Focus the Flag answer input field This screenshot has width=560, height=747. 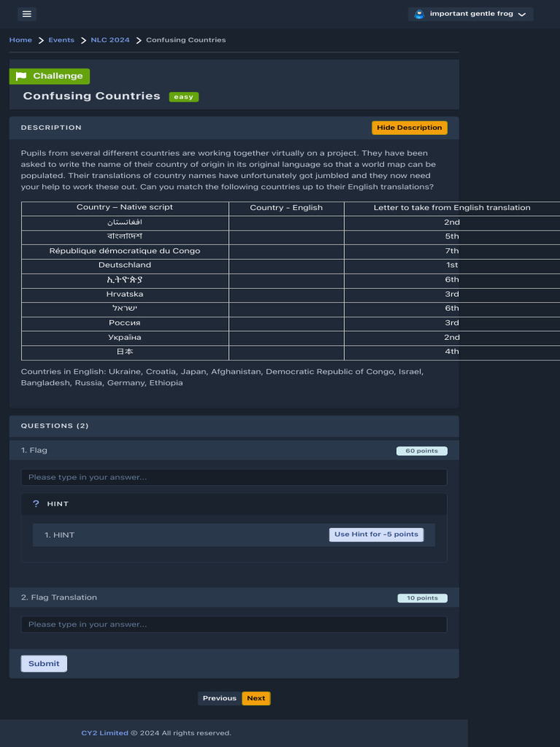[x=234, y=477]
